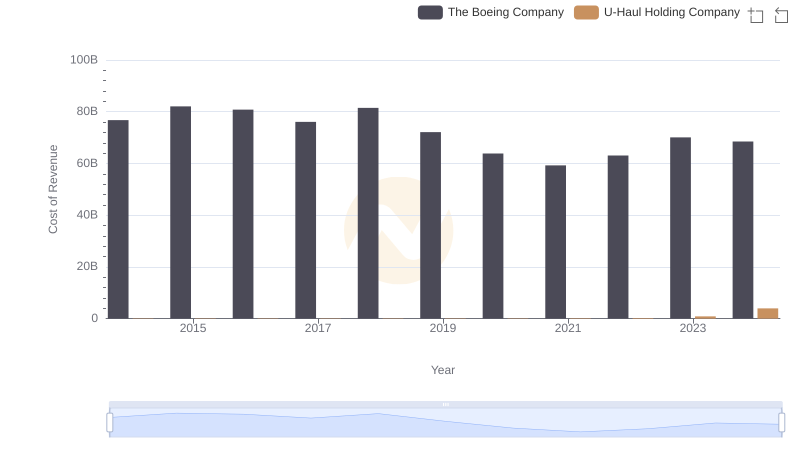Click the Boeing bar for 2018
Image resolution: width=800 pixels, height=461 pixels.
tap(368, 213)
